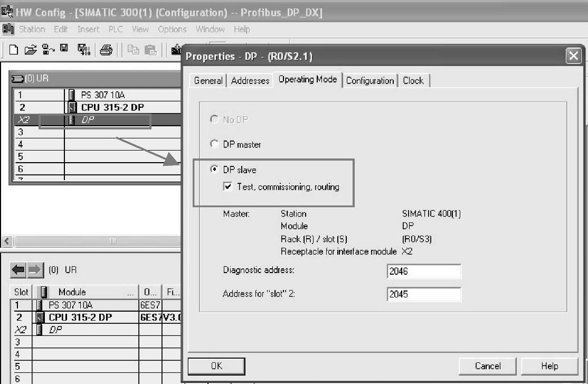This screenshot has width=588, height=384.
Task: Click the Help button in the Properties dialog
Action: 549,366
